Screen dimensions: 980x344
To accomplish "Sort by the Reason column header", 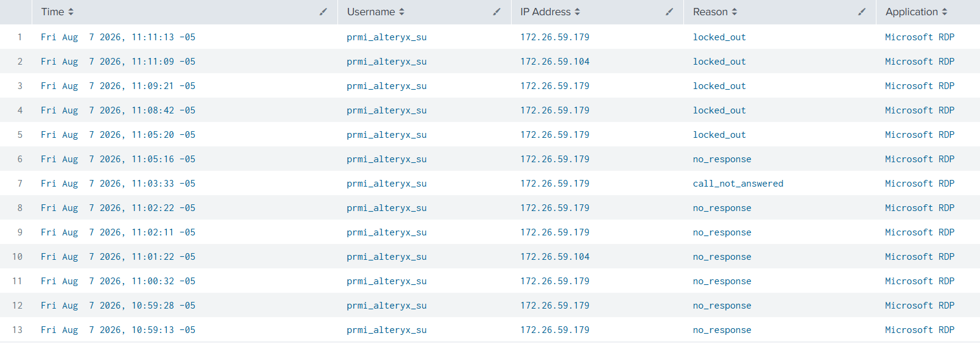I will pos(715,12).
